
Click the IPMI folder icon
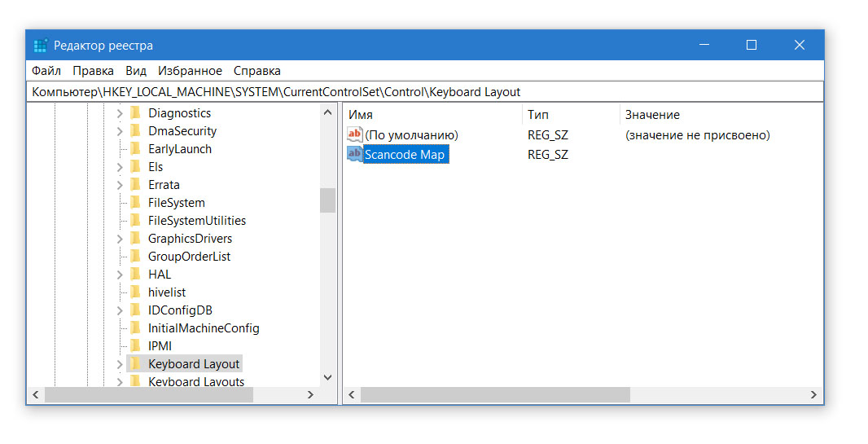(x=135, y=346)
